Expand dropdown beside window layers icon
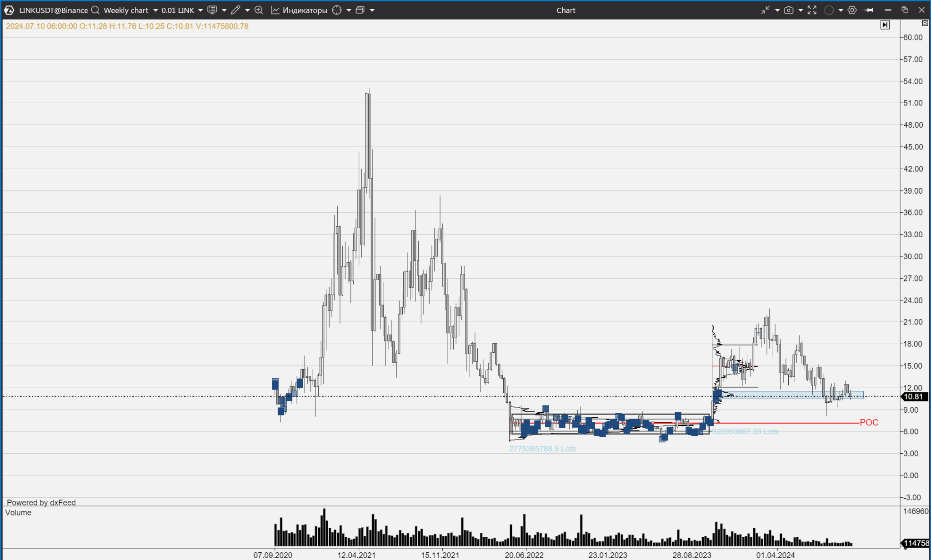This screenshot has height=560, width=931. [372, 10]
